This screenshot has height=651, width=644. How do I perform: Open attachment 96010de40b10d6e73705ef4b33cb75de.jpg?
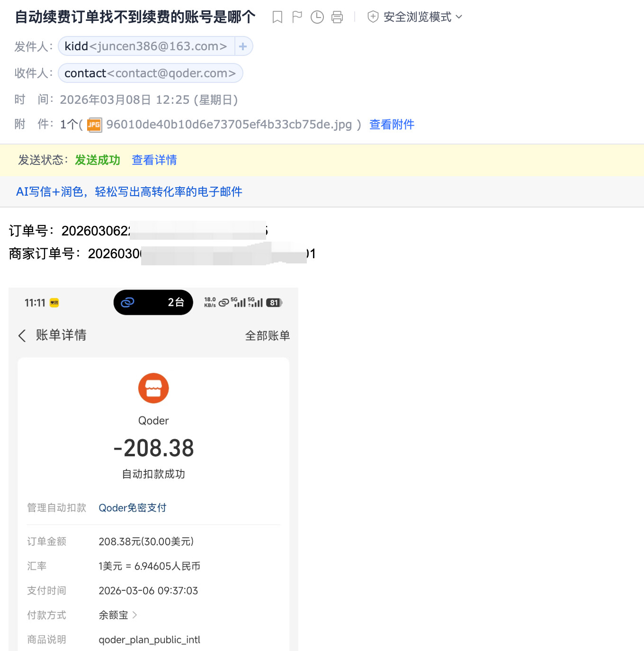tap(229, 125)
